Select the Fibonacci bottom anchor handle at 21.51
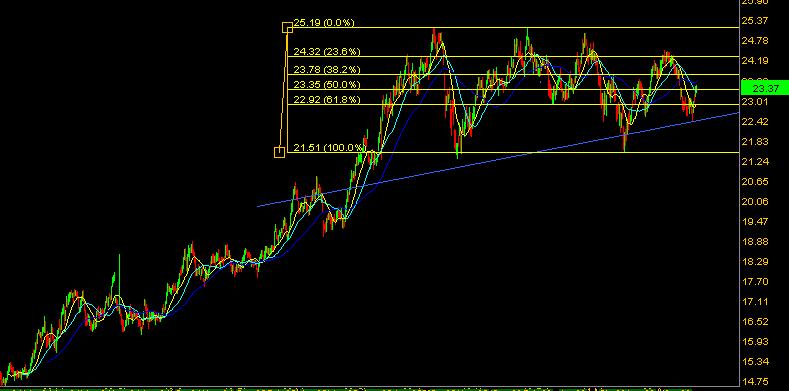This screenshot has height=391, width=789. pyautogui.click(x=279, y=152)
